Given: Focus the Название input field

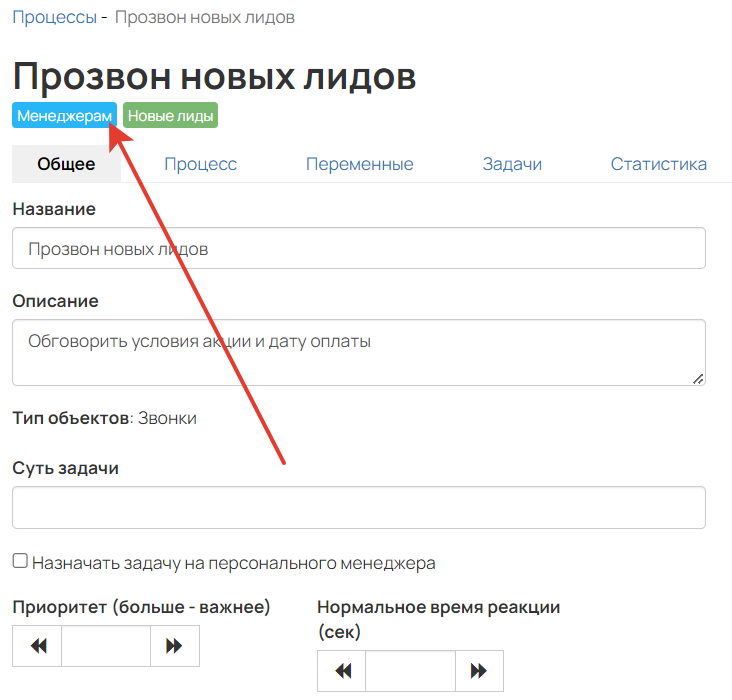Looking at the screenshot, I should pyautogui.click(x=359, y=248).
